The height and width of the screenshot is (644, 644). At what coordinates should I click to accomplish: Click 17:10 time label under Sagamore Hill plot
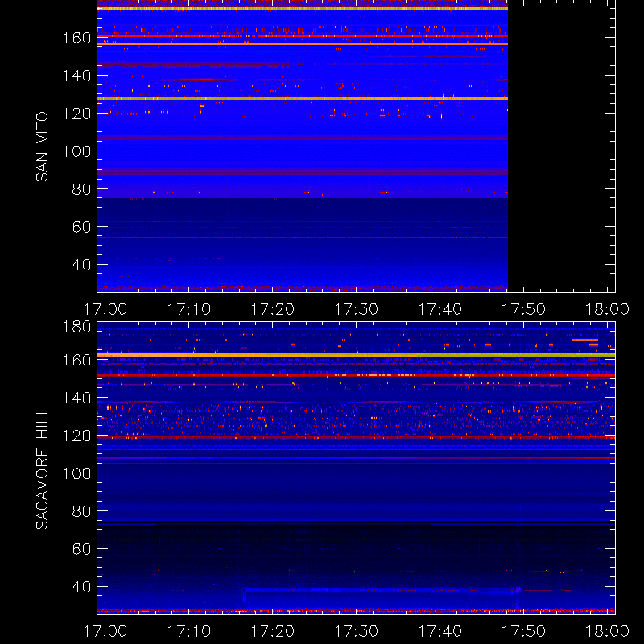[189, 631]
